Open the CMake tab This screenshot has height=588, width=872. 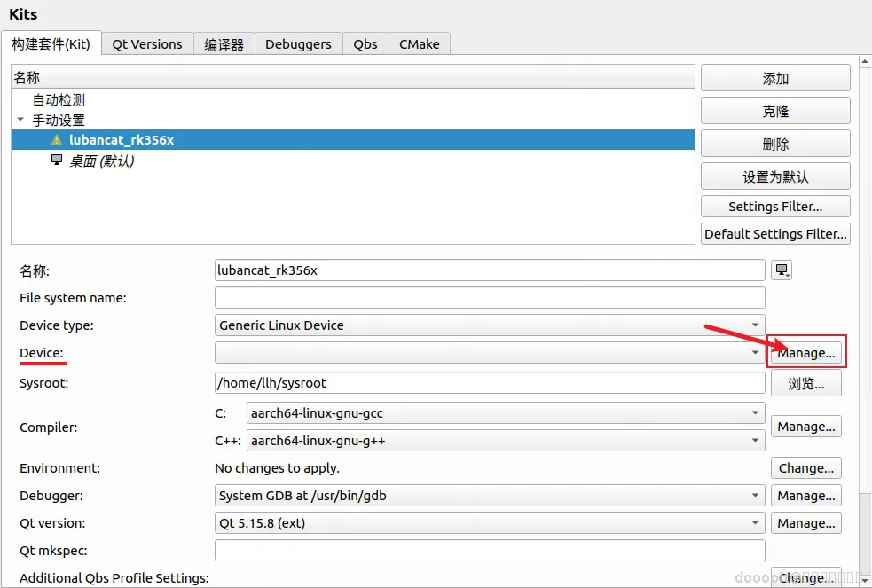(420, 44)
